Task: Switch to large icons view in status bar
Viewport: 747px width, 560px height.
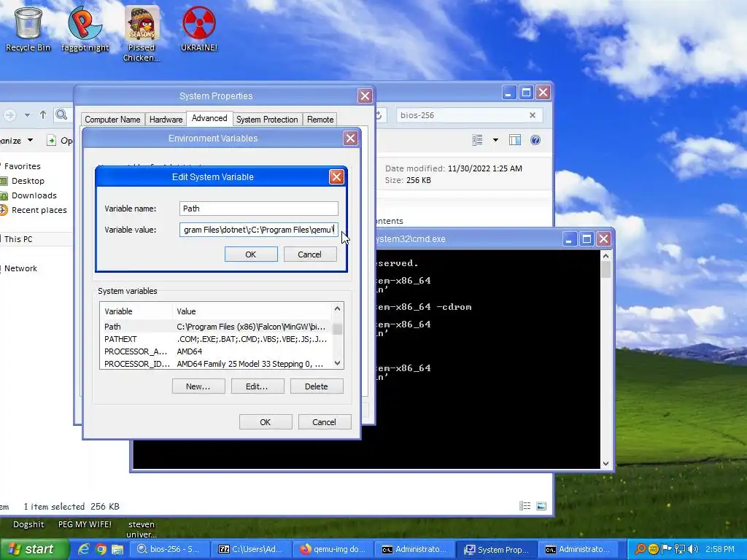Action: click(541, 506)
